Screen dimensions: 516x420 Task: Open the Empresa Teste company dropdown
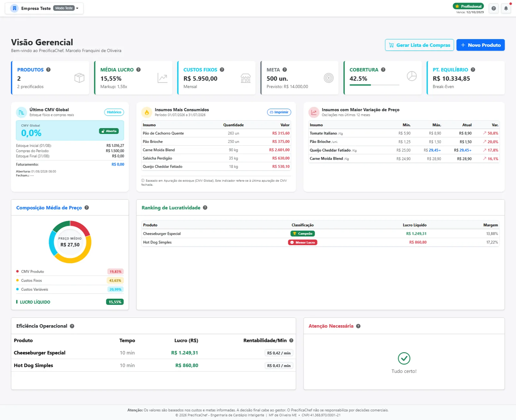click(x=44, y=8)
